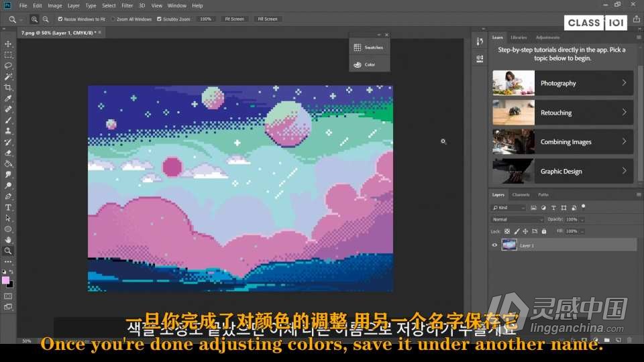Screen dimensions: 644x362
Task: Select the Hand tool
Action: pyautogui.click(x=8, y=240)
